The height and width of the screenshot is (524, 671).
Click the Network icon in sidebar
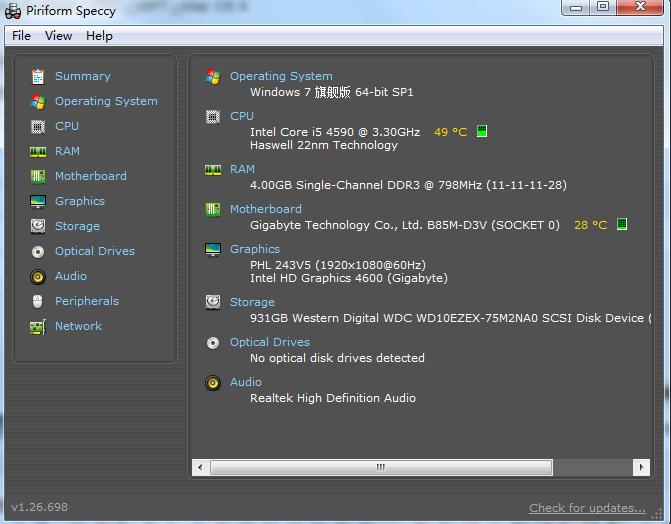point(38,327)
